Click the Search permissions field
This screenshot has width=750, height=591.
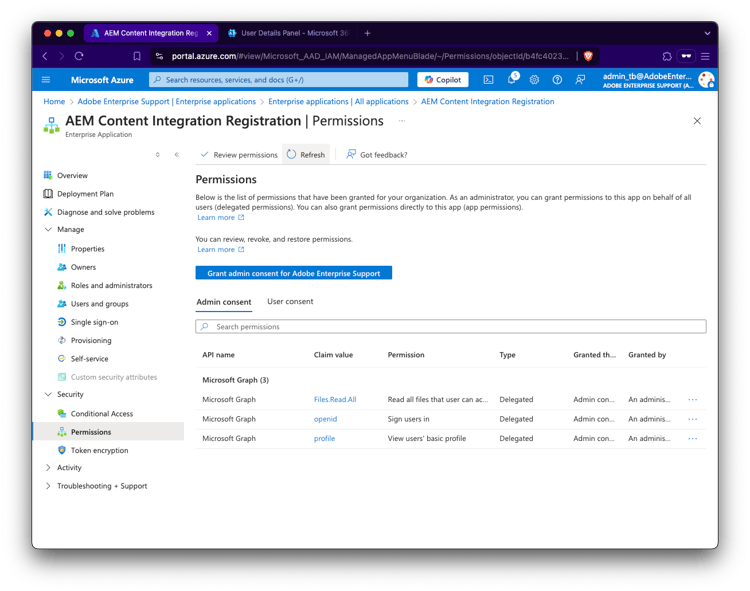[451, 327]
